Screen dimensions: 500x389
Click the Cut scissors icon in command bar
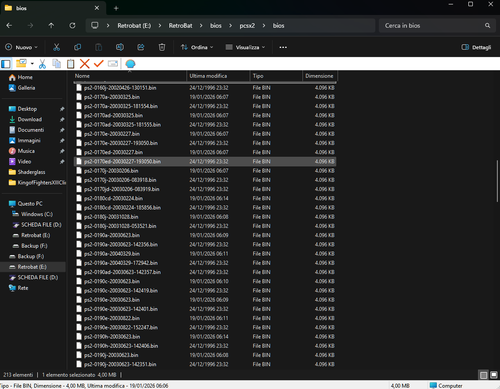tap(56, 47)
